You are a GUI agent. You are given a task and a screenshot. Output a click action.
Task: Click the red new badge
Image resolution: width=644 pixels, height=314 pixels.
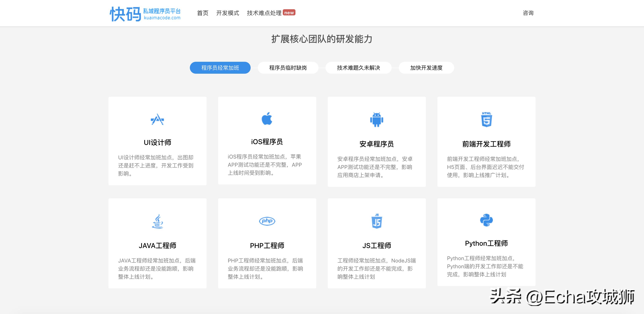(x=289, y=13)
